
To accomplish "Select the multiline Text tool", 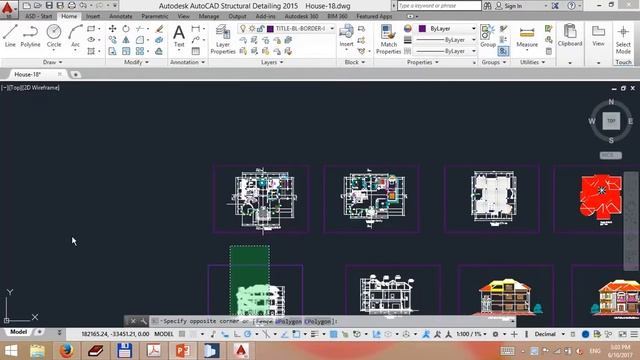I will point(179,36).
